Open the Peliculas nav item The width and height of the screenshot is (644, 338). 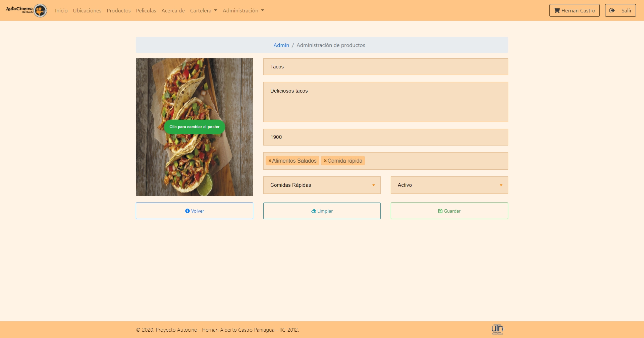pyautogui.click(x=146, y=10)
